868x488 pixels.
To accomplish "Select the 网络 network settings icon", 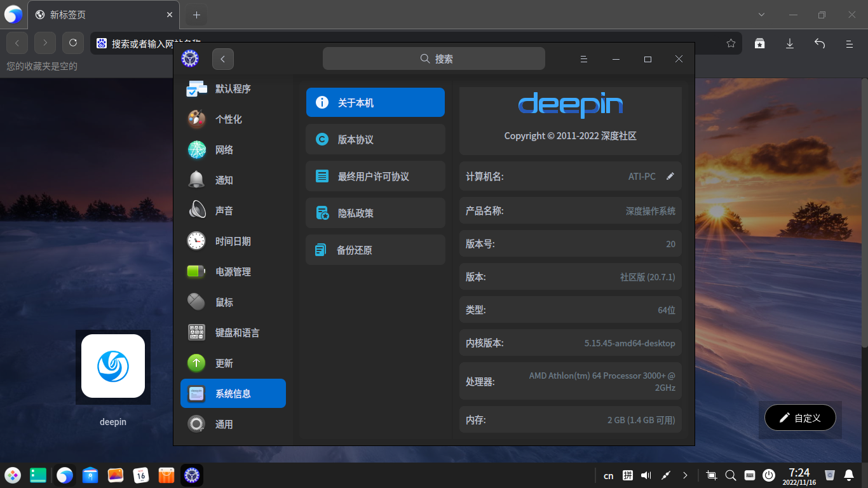I will pyautogui.click(x=197, y=149).
